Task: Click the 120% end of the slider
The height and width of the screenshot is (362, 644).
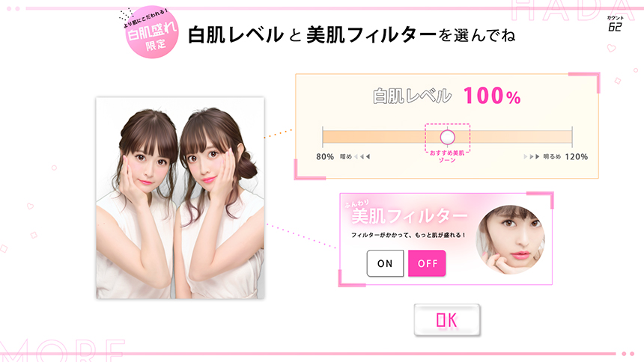Action: pos(571,137)
